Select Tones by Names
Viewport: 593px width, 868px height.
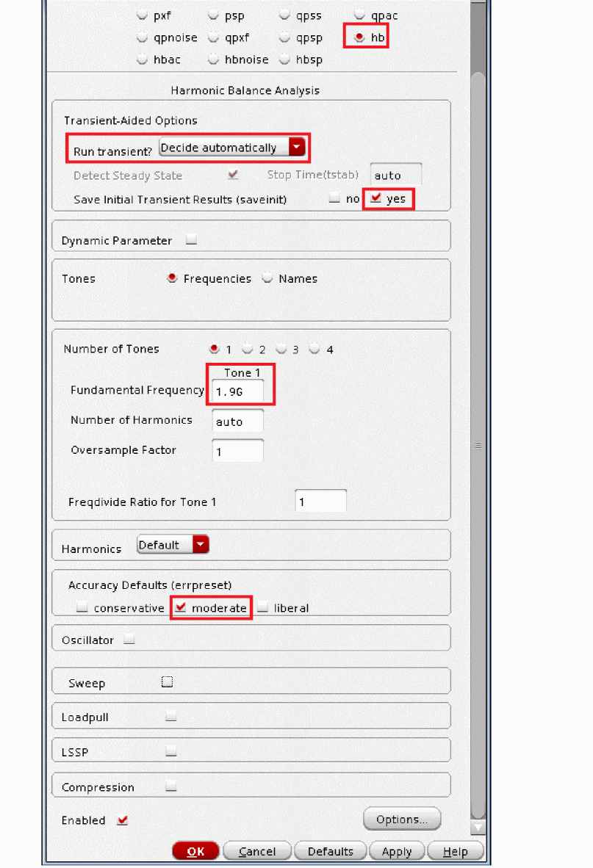pos(267,278)
